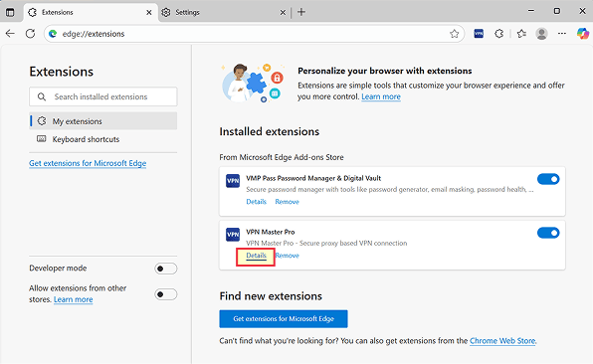The image size is (593, 364).
Task: Disable the VPN Master Pro toggle
Action: click(x=548, y=233)
